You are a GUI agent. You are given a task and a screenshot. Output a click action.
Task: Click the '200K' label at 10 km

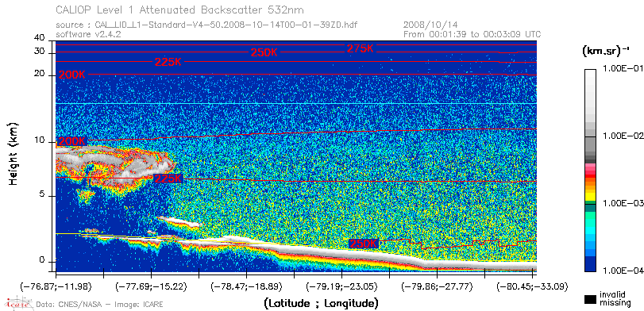click(x=72, y=141)
